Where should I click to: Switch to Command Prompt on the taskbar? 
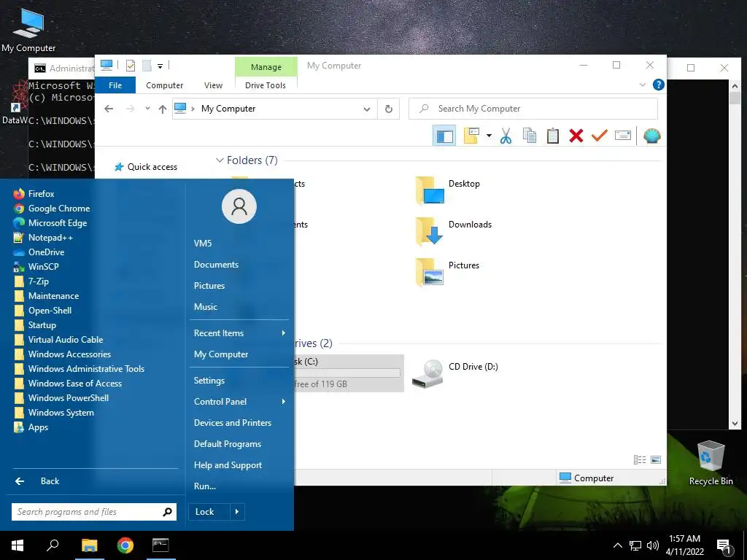(x=160, y=545)
